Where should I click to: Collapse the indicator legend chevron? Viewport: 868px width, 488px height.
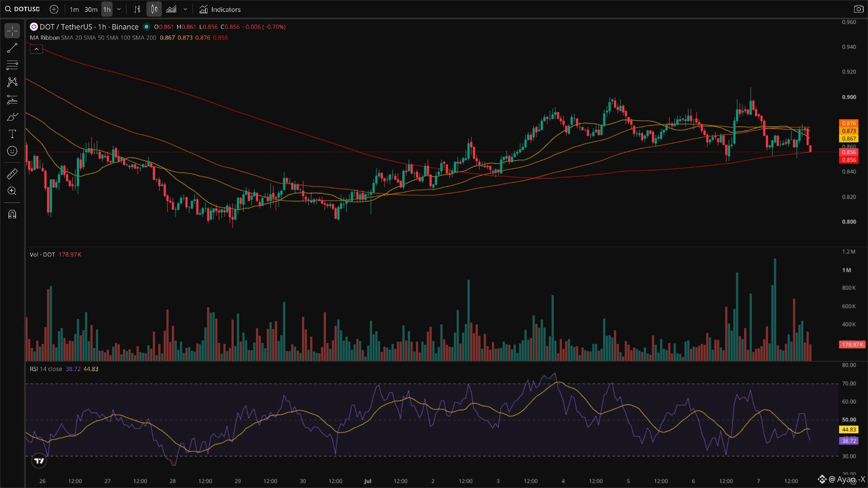(36, 49)
